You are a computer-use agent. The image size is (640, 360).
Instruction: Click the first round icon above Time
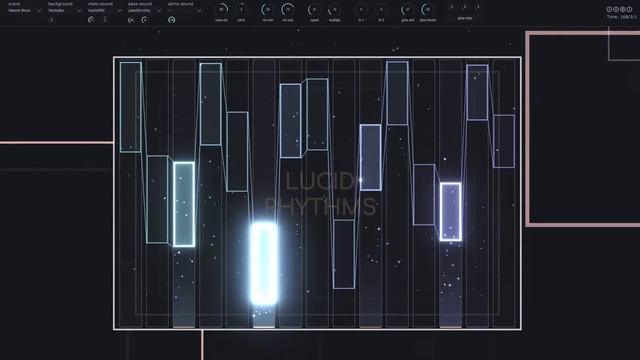[609, 9]
